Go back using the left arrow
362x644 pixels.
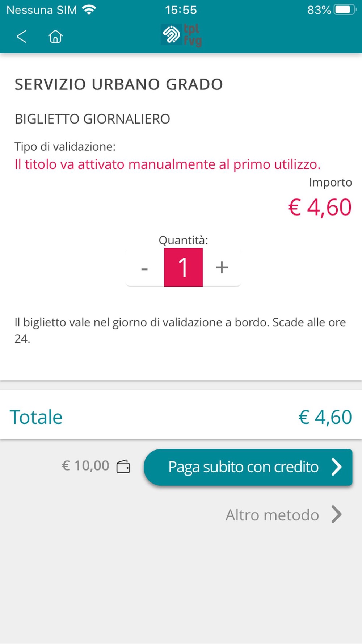pos(22,37)
